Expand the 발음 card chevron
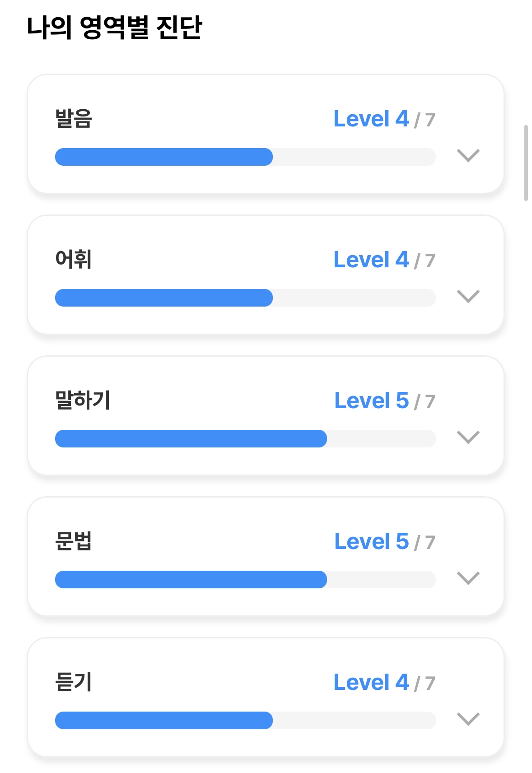 click(x=468, y=155)
